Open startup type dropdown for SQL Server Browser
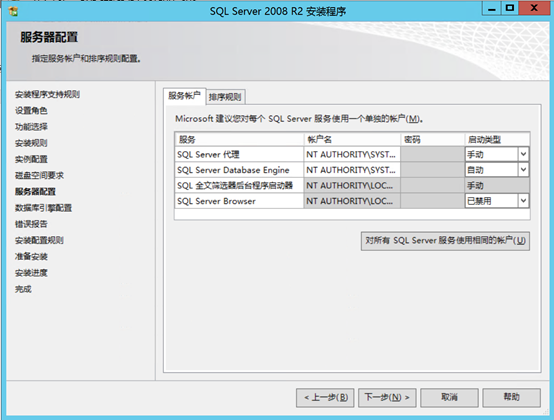The image size is (554, 420). [523, 201]
